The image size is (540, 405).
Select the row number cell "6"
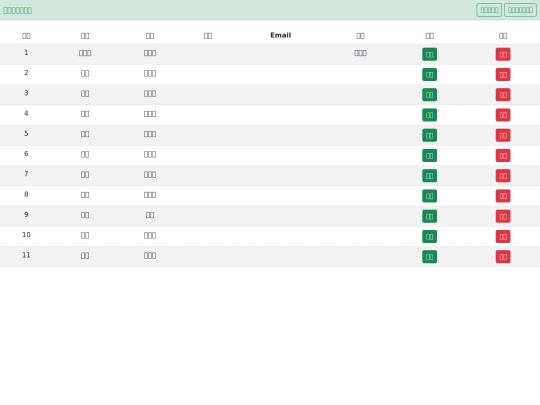point(26,154)
